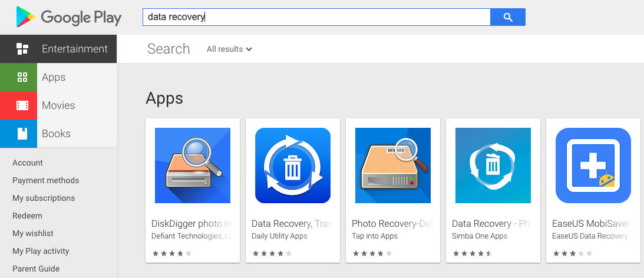Open the Daily Utility Apps recycle bin icon
The height and width of the screenshot is (278, 644).
(293, 166)
